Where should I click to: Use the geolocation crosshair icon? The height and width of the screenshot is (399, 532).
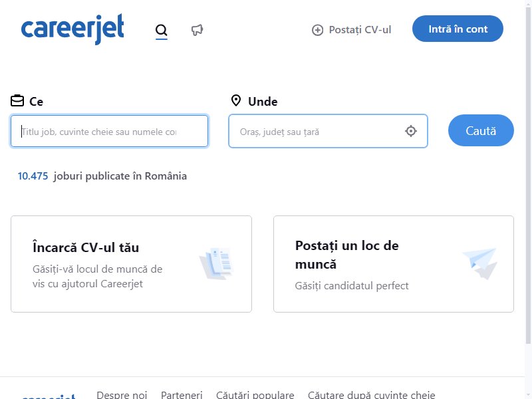point(410,131)
